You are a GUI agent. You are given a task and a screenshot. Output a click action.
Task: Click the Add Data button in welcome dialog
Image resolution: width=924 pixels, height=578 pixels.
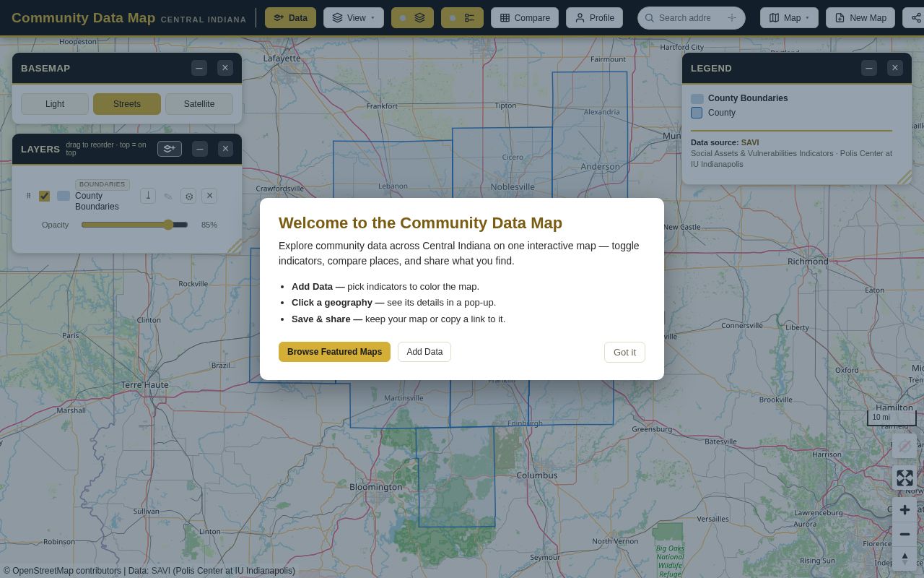click(424, 352)
